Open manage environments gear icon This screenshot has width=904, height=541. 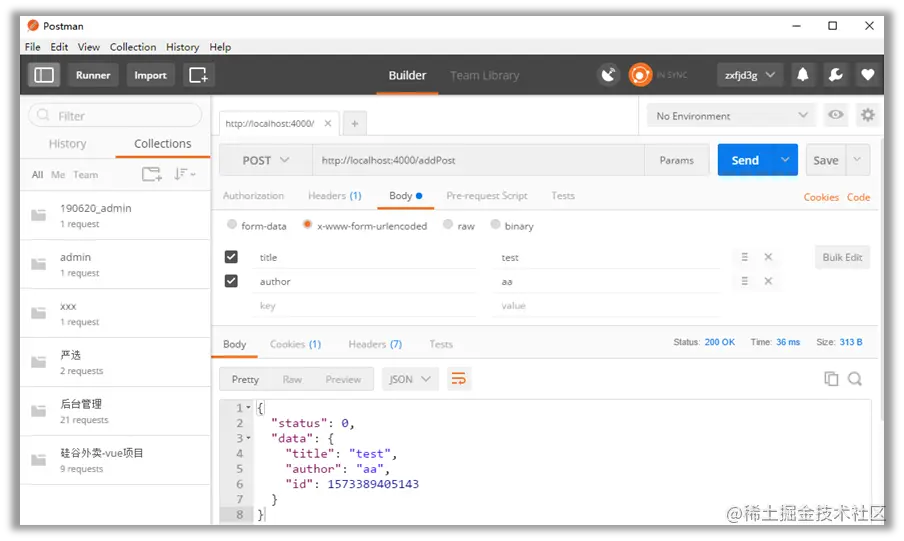(x=868, y=115)
